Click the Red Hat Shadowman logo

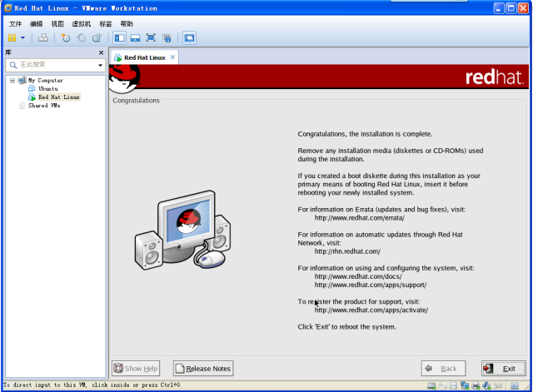tap(125, 79)
